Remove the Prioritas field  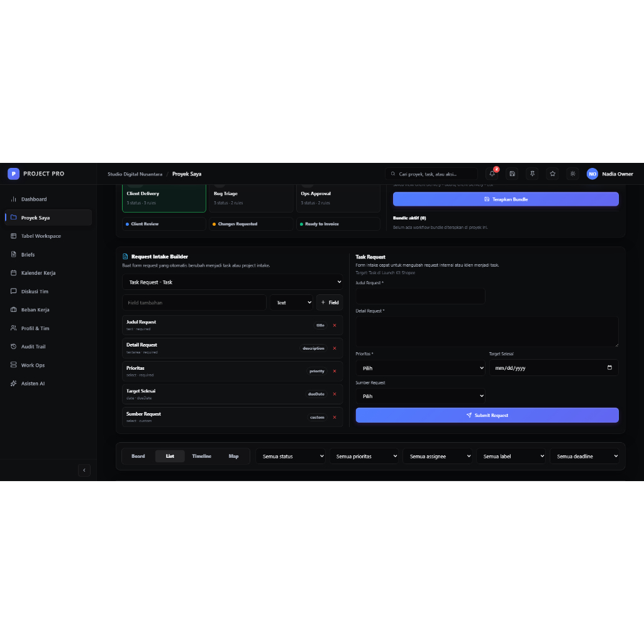[335, 371]
